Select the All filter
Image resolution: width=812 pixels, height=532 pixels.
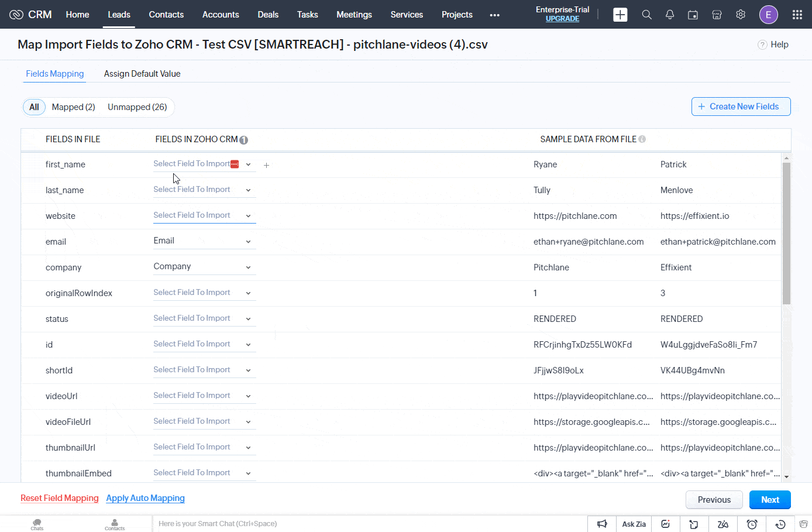tap(34, 107)
